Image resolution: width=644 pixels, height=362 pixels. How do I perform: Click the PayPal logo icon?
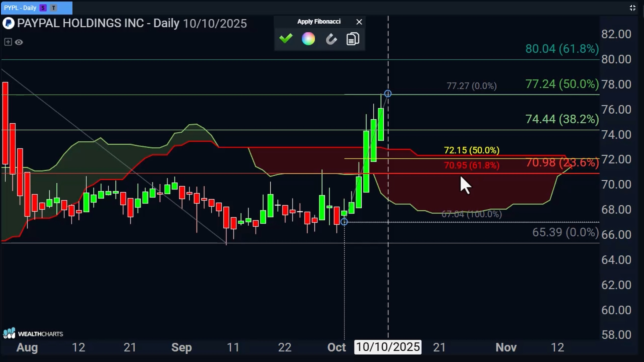(x=8, y=23)
